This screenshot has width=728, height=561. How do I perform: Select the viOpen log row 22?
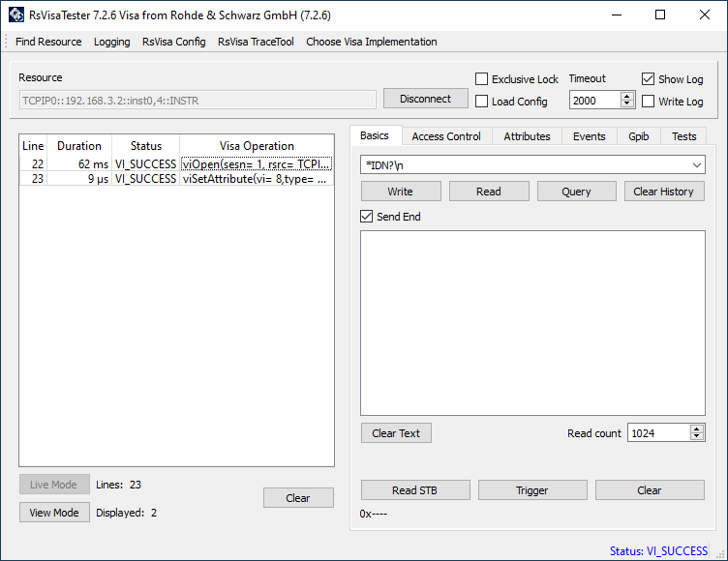coord(176,163)
